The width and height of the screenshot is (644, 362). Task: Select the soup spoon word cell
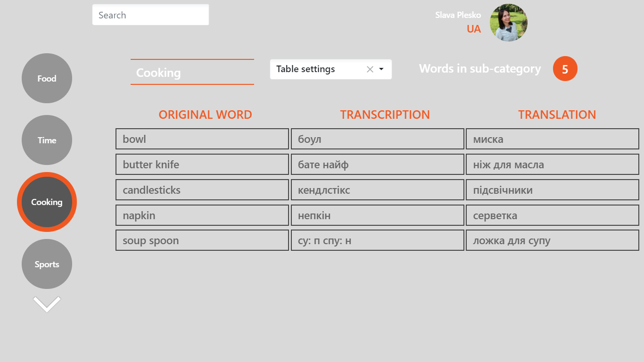pyautogui.click(x=202, y=240)
